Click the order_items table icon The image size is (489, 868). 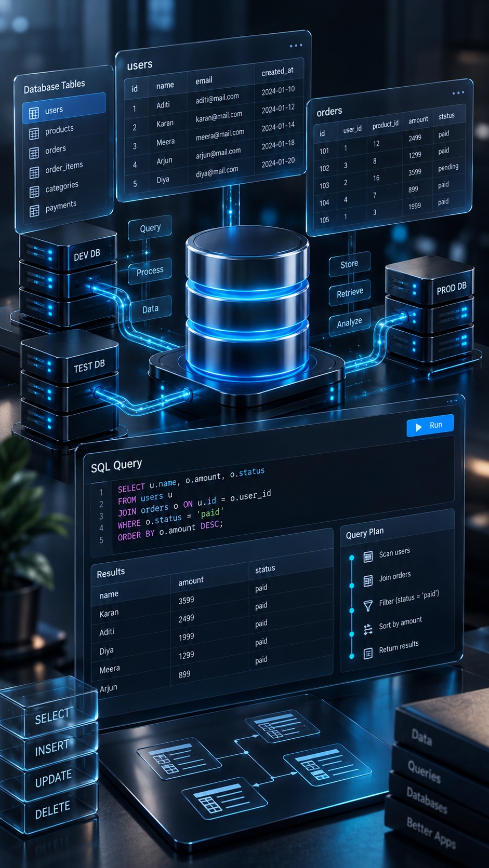click(x=34, y=172)
